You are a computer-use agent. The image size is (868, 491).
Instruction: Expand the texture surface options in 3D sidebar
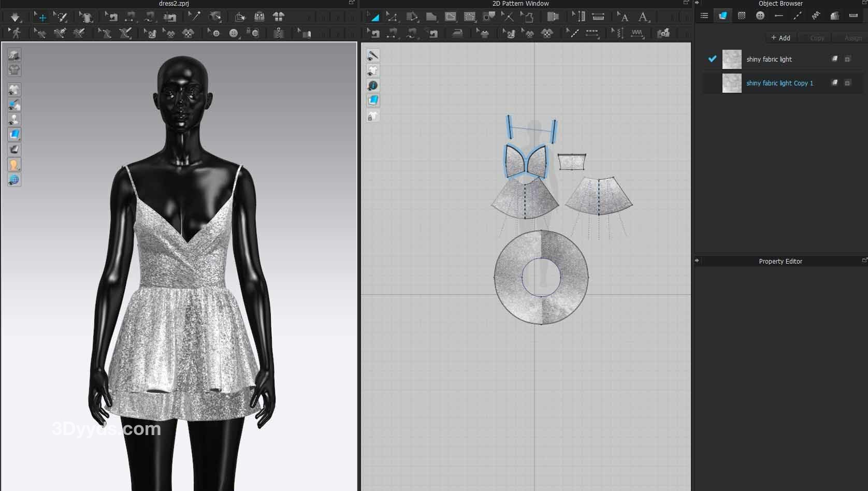[14, 135]
